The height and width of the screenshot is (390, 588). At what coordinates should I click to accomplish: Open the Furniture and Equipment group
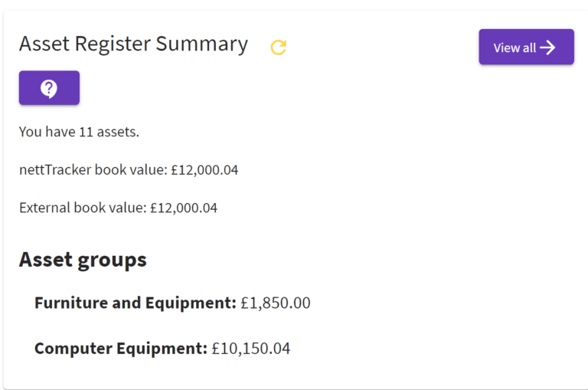(135, 303)
